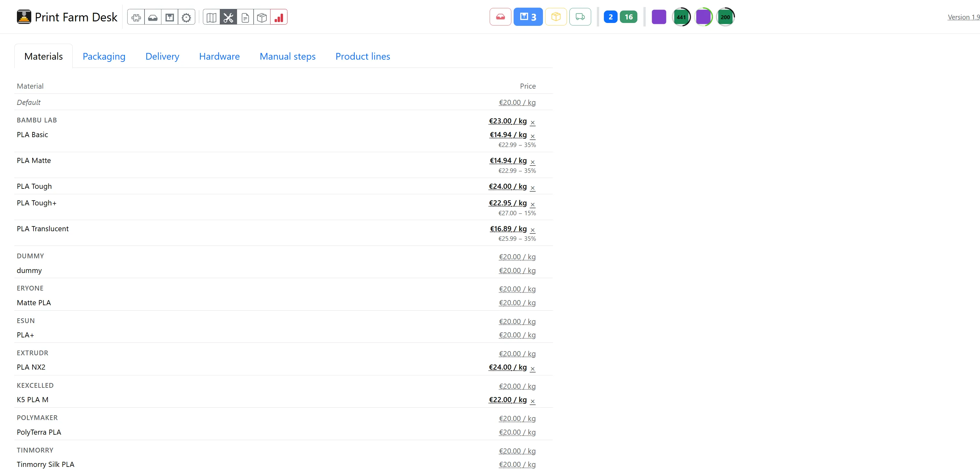Screen dimensions: 980x472
Task: Open the puzzle piece toolbar icon
Action: (x=136, y=17)
